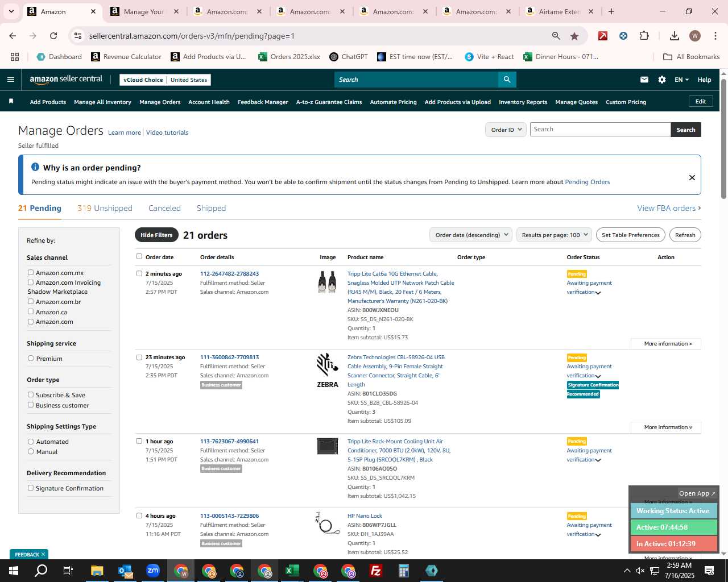Open Excel from the taskbar
Viewport: 728px width, 582px height.
click(x=292, y=571)
